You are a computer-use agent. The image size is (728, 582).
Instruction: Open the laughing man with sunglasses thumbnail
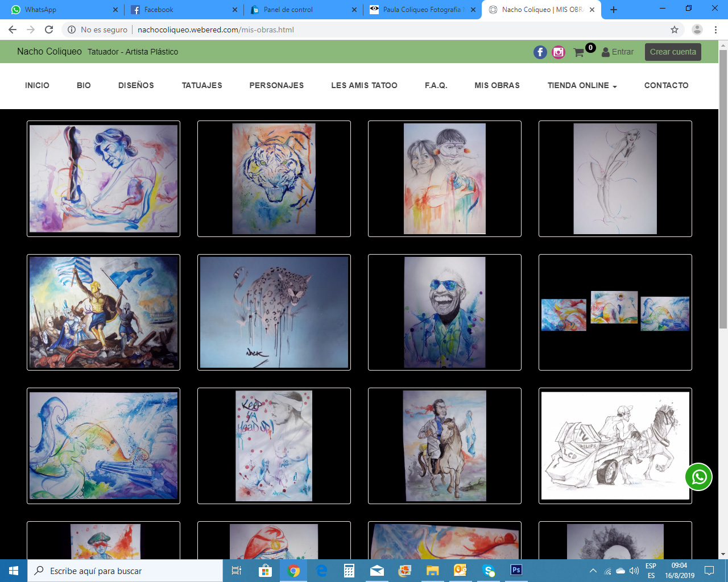pos(445,312)
